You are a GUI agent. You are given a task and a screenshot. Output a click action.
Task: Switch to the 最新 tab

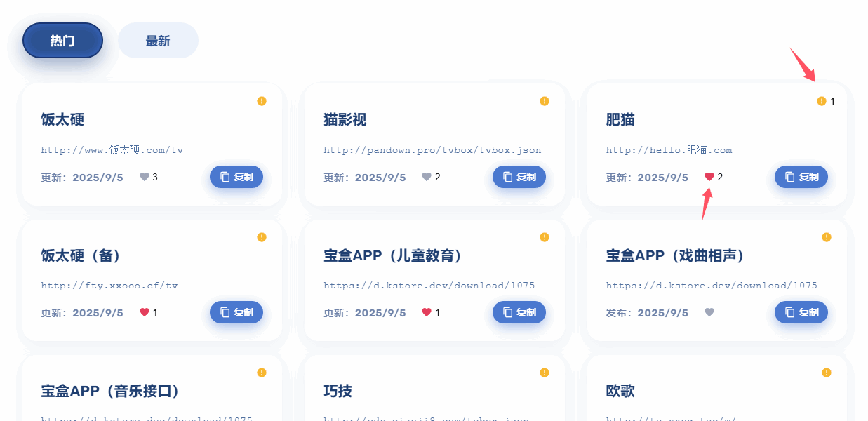tap(158, 41)
